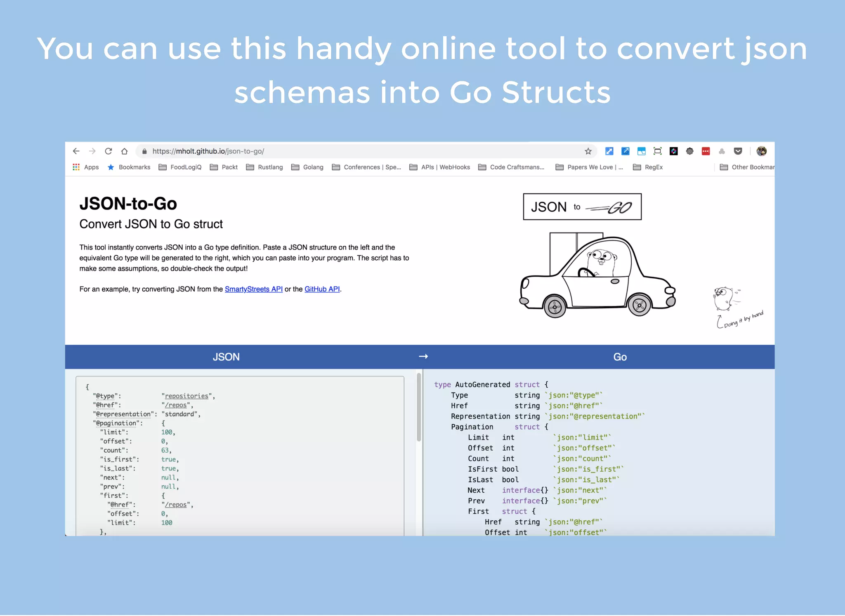The height and width of the screenshot is (616, 845).
Task: Open the Chrome profile avatar
Action: pos(762,151)
